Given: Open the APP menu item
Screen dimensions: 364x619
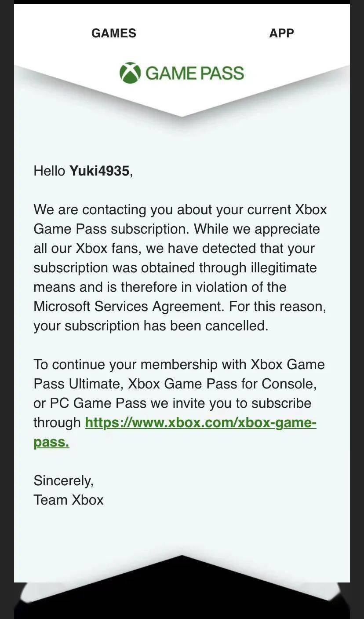Looking at the screenshot, I should coord(281,33).
